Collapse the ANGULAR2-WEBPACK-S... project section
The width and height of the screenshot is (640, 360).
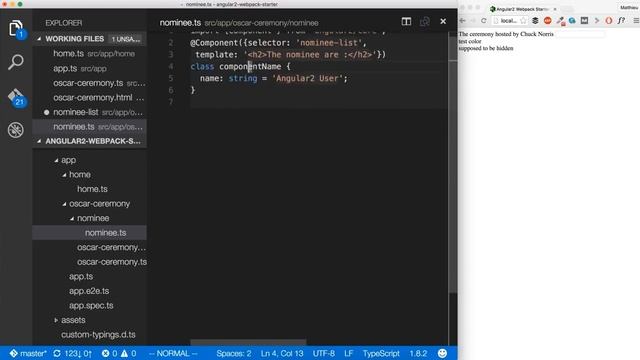(x=39, y=141)
